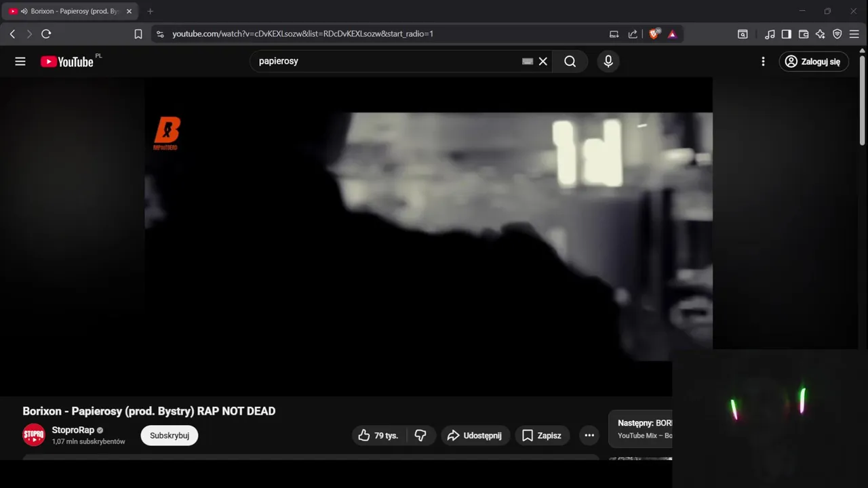Open the tab search toolbar icon
This screenshot has height=488, width=868.
(x=743, y=34)
